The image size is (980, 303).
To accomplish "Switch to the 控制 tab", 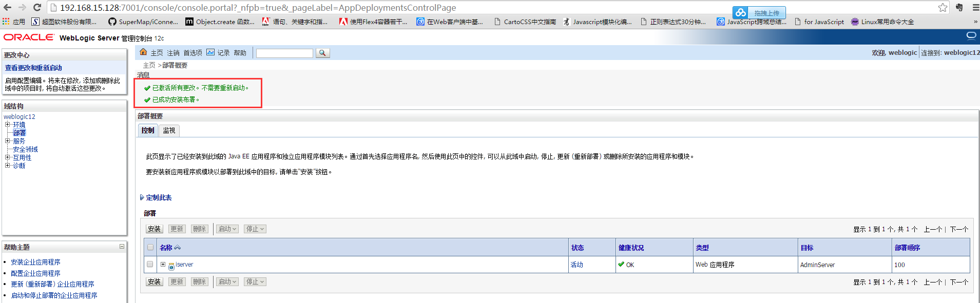I will pos(148,130).
